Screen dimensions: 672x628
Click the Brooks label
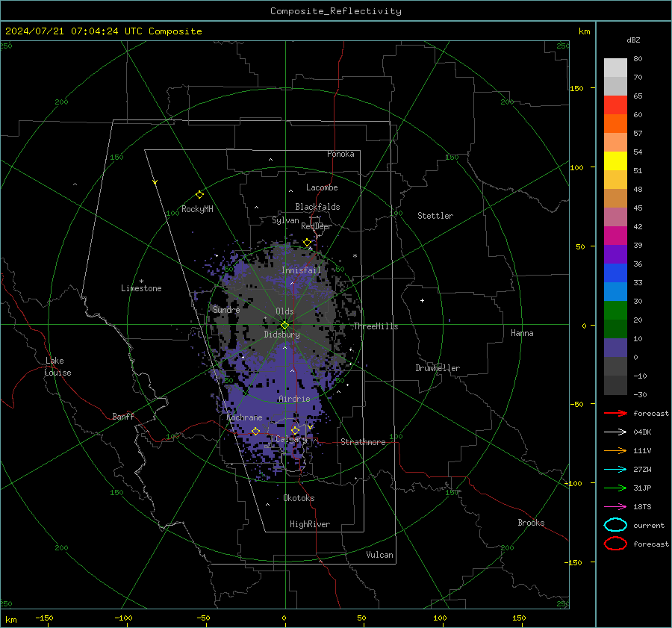pyautogui.click(x=531, y=523)
